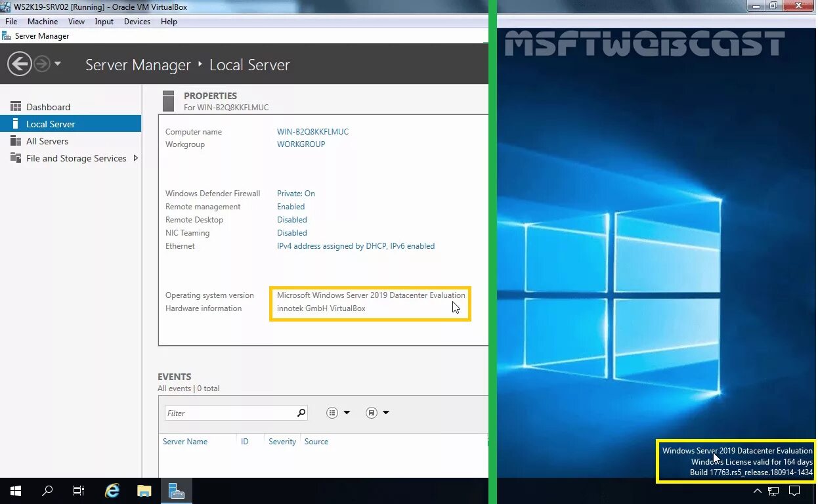Sort events by ID column
The height and width of the screenshot is (504, 818).
coord(244,442)
